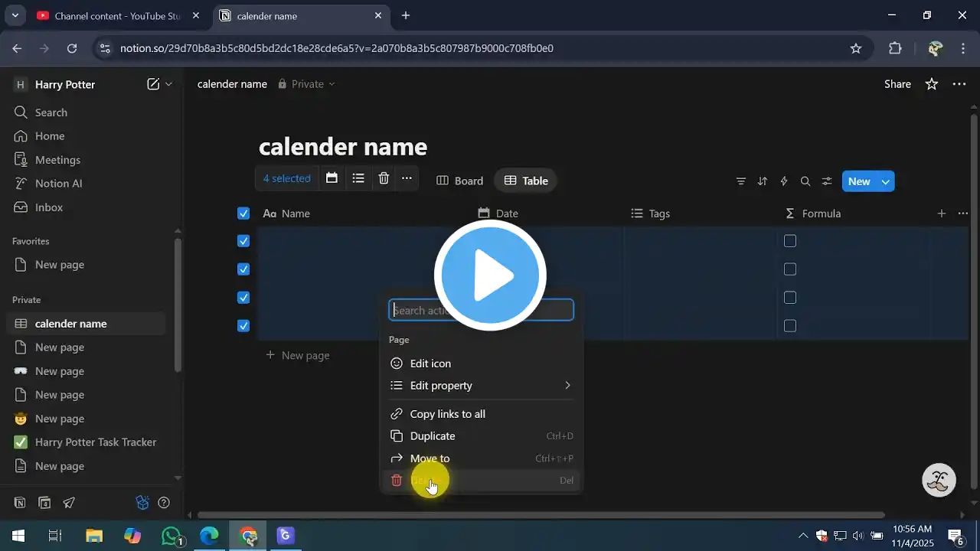The width and height of the screenshot is (980, 551).
Task: Add a new property column with plus
Action: [942, 214]
